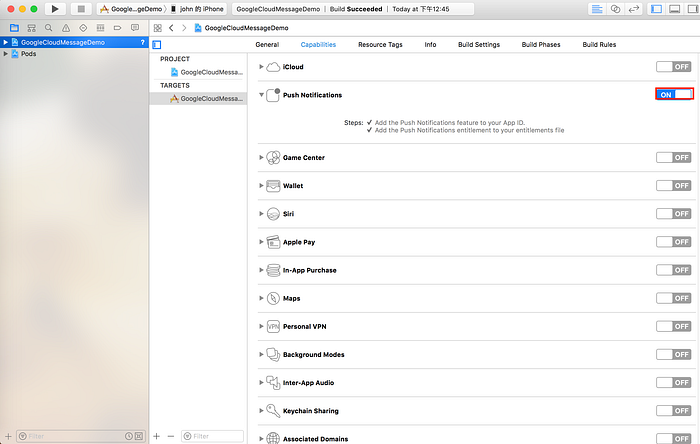Focus the targets Filter field
Viewport: 700px width, 444px height.
[x=212, y=436]
